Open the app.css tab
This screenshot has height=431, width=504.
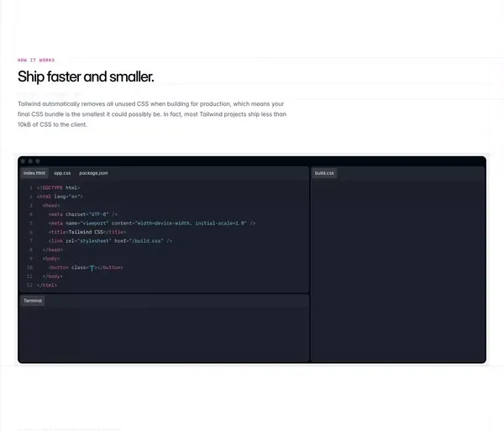(x=62, y=173)
